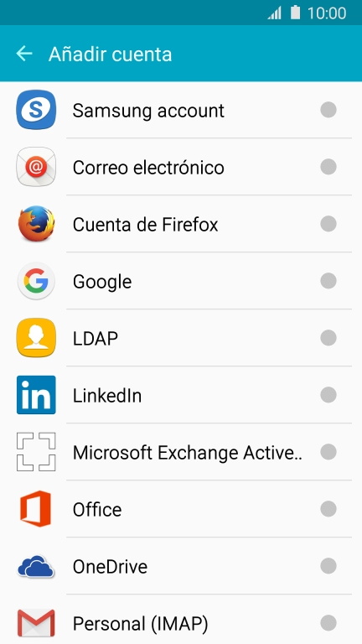The width and height of the screenshot is (362, 644).
Task: Tap the battery indicator in status bar
Action: [296, 13]
